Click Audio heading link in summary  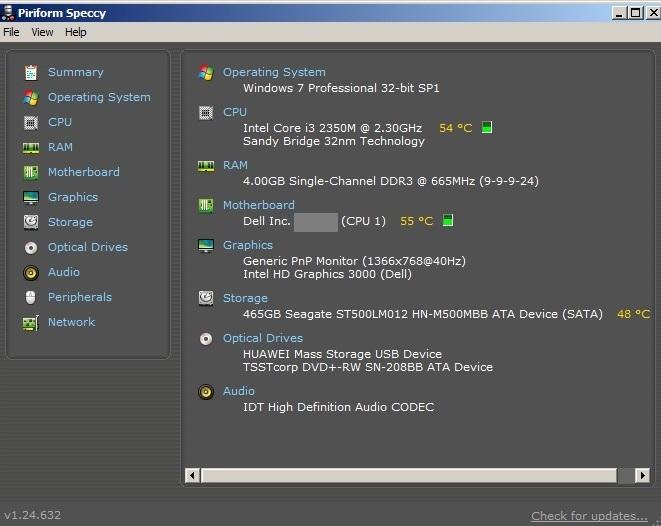click(239, 391)
